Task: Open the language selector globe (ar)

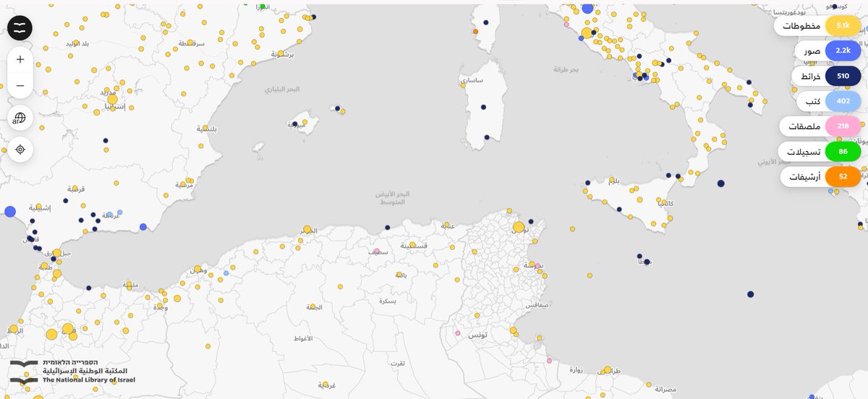Action: click(20, 118)
